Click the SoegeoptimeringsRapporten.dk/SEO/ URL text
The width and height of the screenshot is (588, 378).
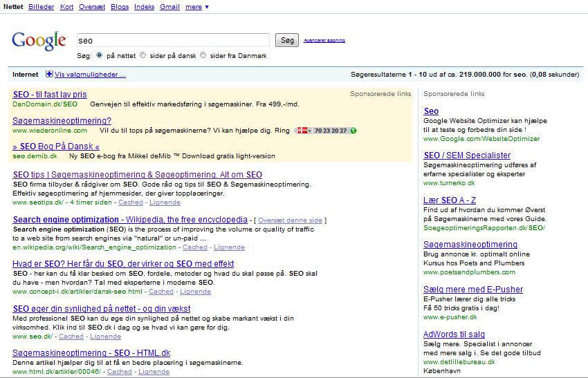click(484, 228)
